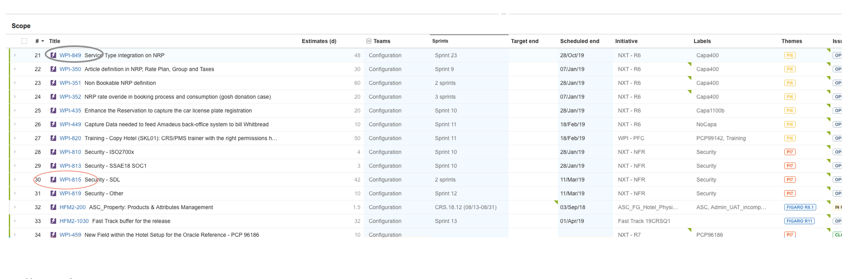The image size is (868, 279).
Task: Click the Sprints column header
Action: (440, 41)
